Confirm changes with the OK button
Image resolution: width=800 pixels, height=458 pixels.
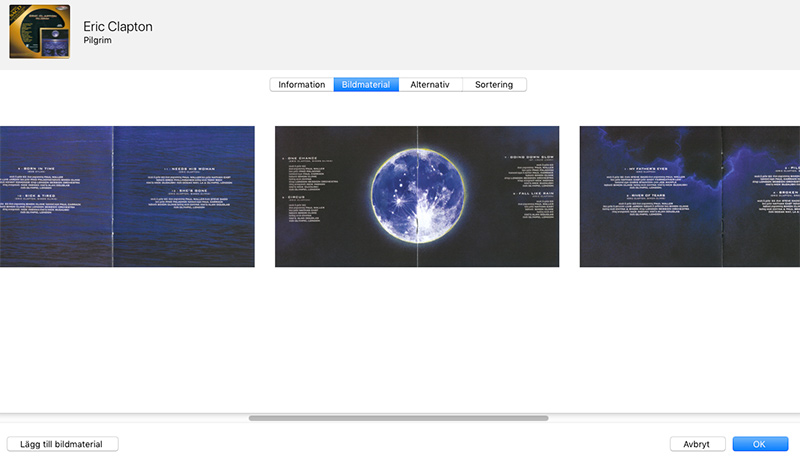(x=760, y=444)
